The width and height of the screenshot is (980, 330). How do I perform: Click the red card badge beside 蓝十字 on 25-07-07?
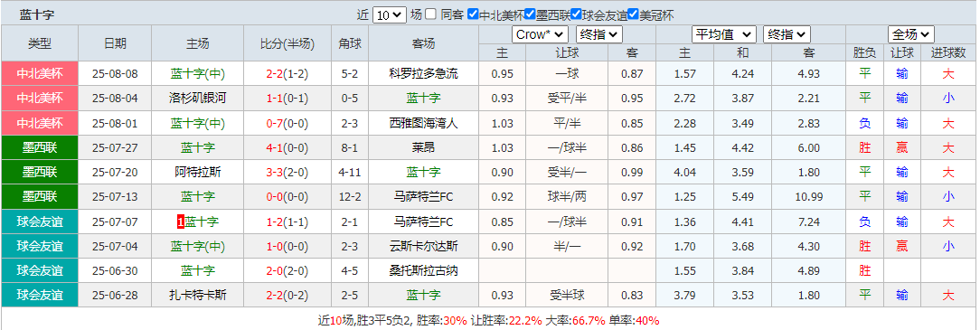181,222
